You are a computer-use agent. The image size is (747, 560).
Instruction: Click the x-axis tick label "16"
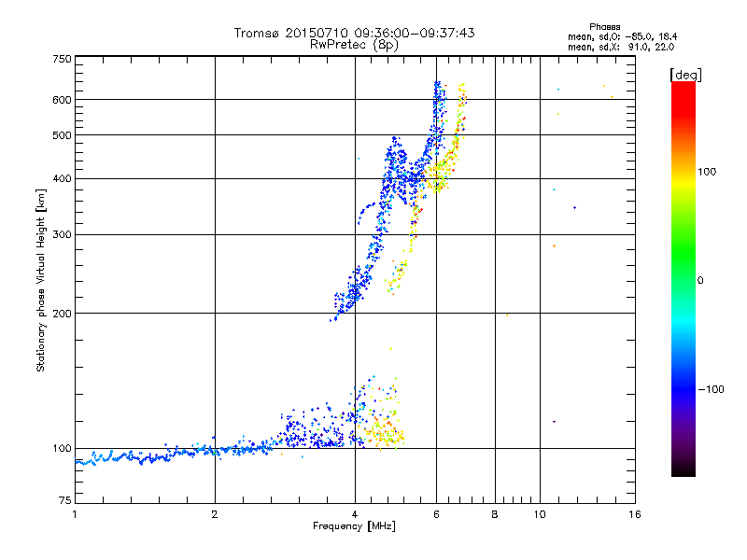pyautogui.click(x=635, y=514)
